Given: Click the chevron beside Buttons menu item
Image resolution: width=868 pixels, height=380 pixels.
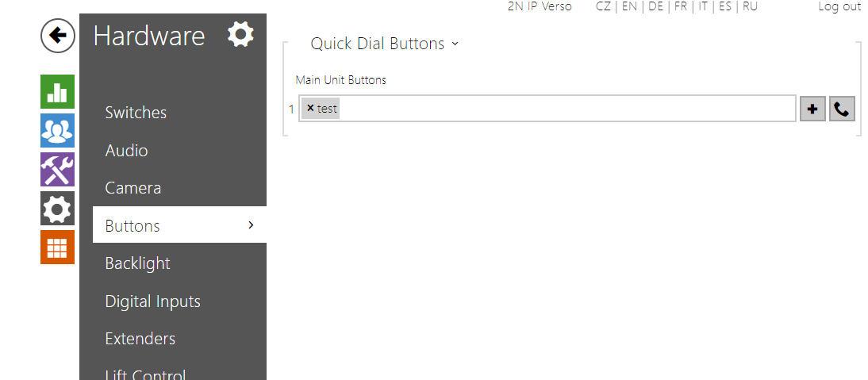Looking at the screenshot, I should click(x=251, y=225).
